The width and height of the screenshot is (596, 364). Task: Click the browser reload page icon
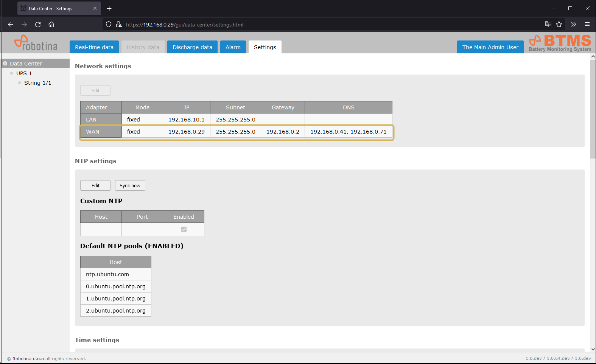[x=38, y=25]
